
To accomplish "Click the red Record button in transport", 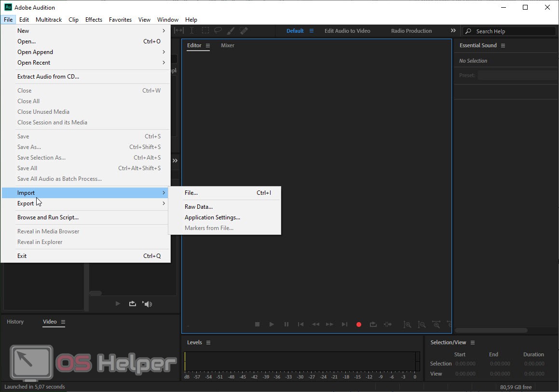I will 359,324.
